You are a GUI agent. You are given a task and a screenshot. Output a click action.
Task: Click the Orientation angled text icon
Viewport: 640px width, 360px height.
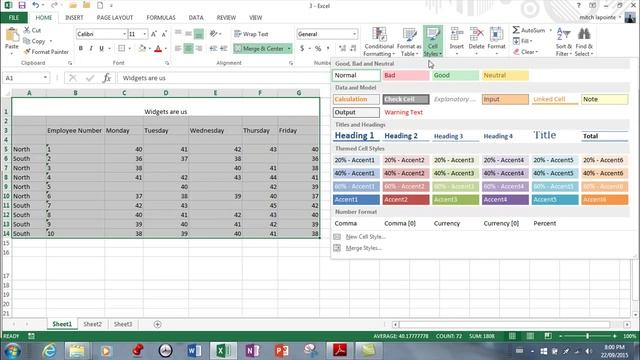coord(213,34)
